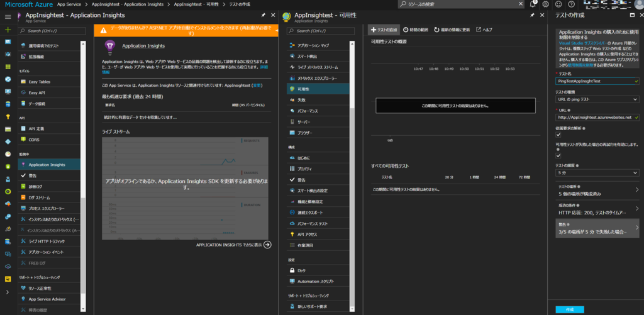The width and height of the screenshot is (644, 315).
Task: Click the orange ASP.NET instrumentation banner
Action: coord(186,30)
